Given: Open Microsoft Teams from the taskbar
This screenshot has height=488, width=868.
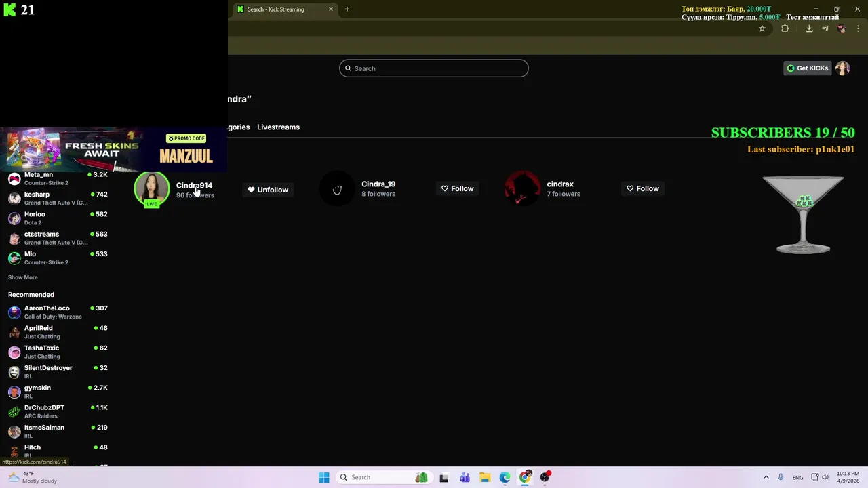Looking at the screenshot, I should 465,477.
